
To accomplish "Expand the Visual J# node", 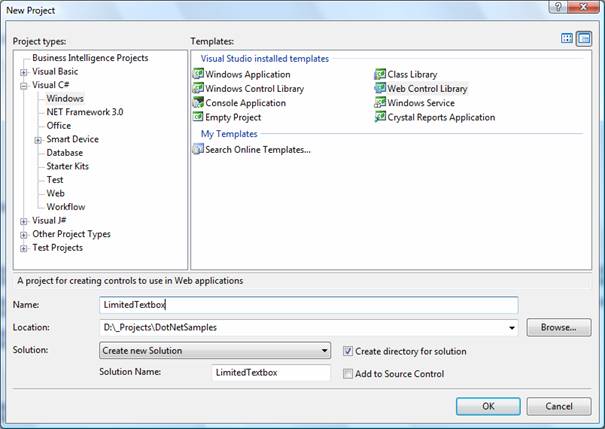I will coord(24,221).
